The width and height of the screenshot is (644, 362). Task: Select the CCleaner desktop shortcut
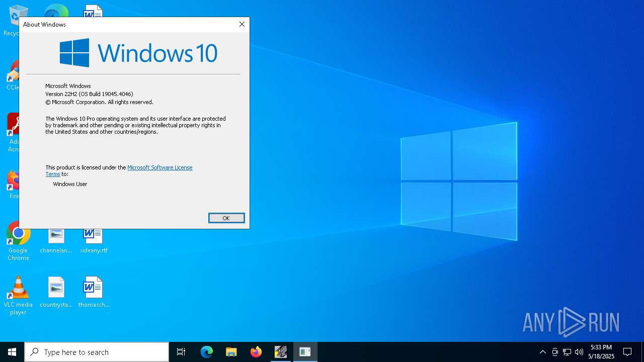[x=12, y=75]
